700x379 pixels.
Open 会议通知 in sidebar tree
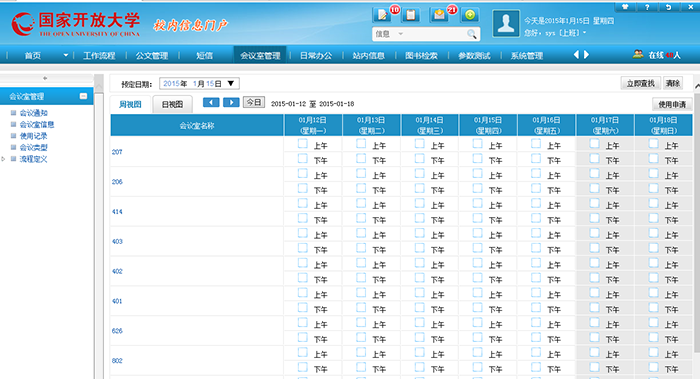(x=33, y=113)
